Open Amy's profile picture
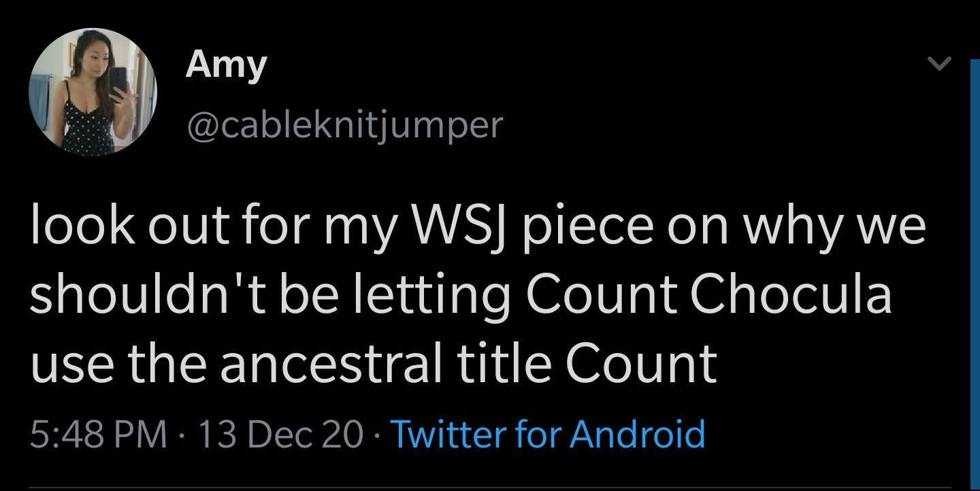 pyautogui.click(x=93, y=92)
